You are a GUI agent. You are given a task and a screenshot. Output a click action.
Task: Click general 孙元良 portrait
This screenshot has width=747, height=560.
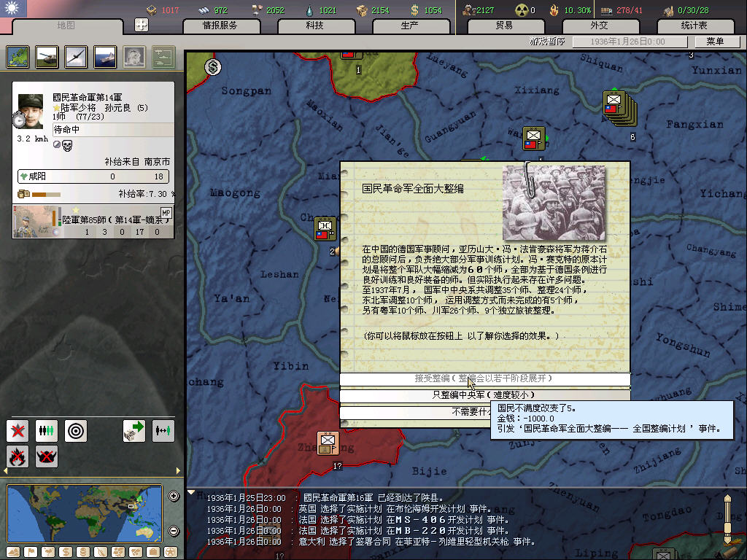31,111
